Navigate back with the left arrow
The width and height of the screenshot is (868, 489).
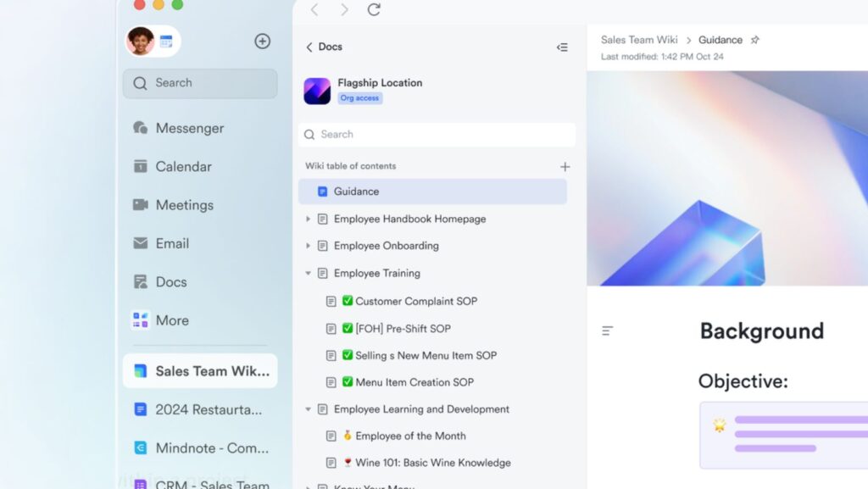pyautogui.click(x=314, y=10)
